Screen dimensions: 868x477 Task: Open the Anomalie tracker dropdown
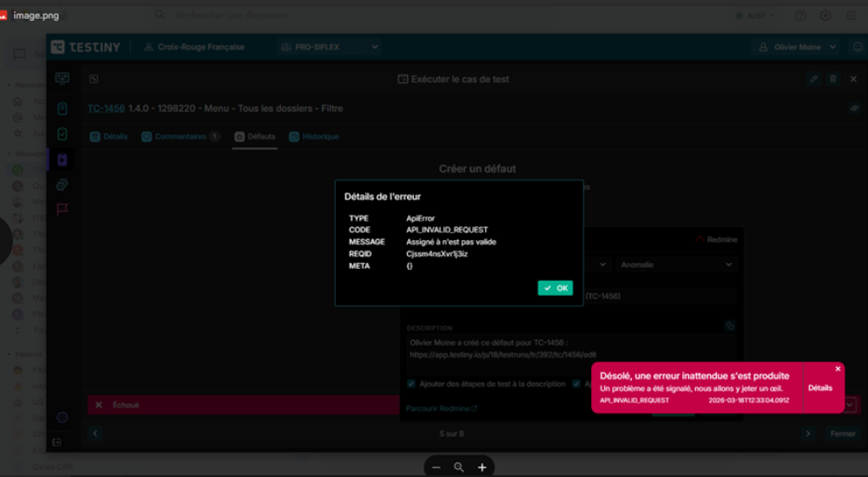point(676,265)
